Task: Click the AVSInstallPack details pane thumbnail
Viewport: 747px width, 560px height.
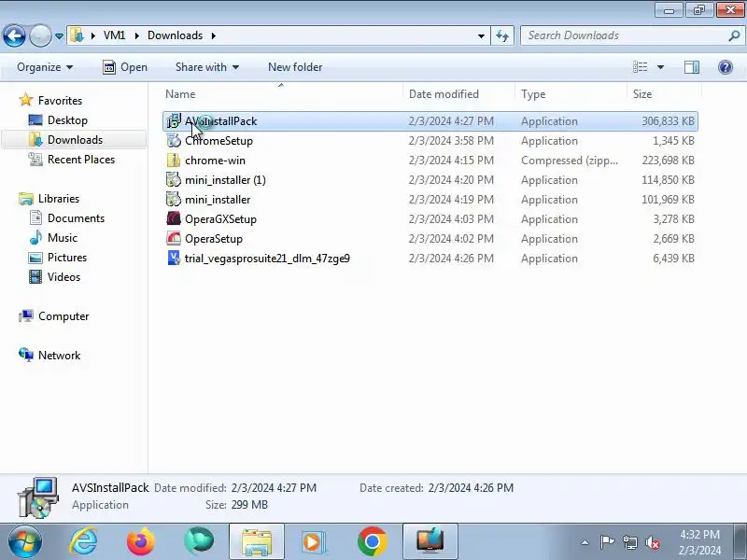Action: click(38, 497)
